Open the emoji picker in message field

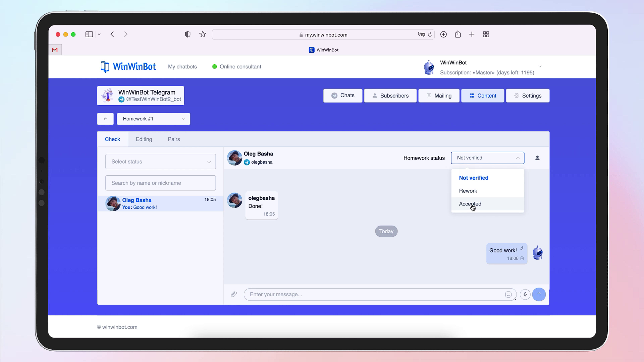pyautogui.click(x=508, y=294)
